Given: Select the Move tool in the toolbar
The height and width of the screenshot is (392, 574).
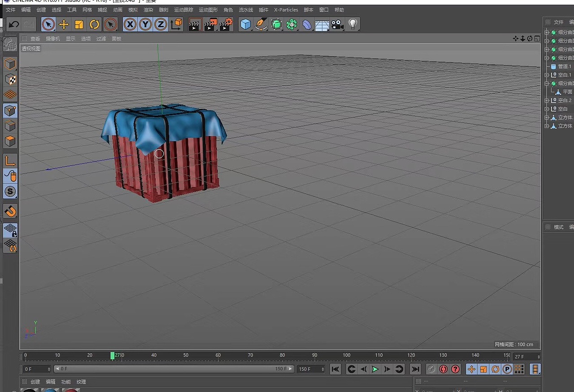Looking at the screenshot, I should coord(64,24).
